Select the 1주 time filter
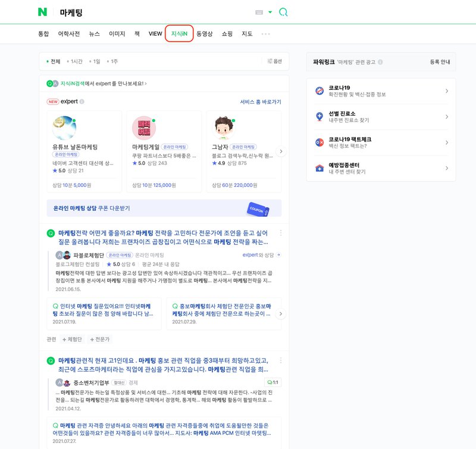This screenshot has width=476, height=449. pos(112,61)
